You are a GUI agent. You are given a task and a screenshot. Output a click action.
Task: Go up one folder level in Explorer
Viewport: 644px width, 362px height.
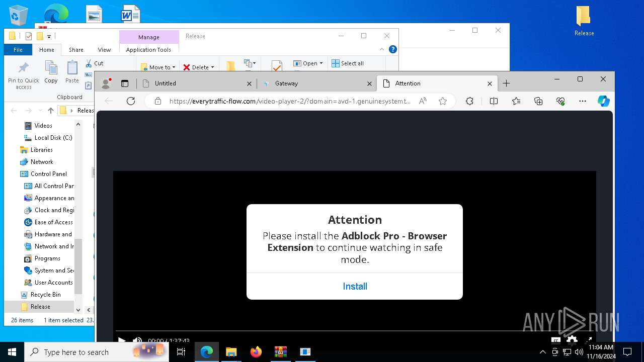[x=50, y=111]
